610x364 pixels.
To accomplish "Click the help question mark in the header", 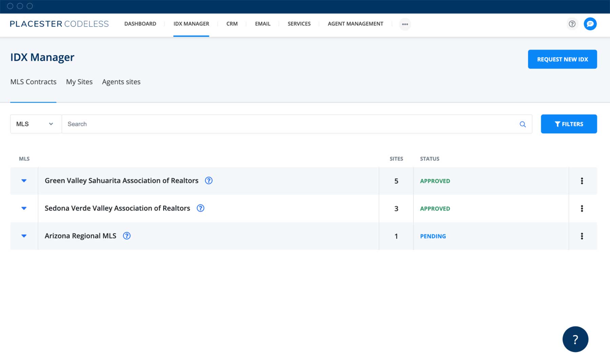I will [x=572, y=24].
